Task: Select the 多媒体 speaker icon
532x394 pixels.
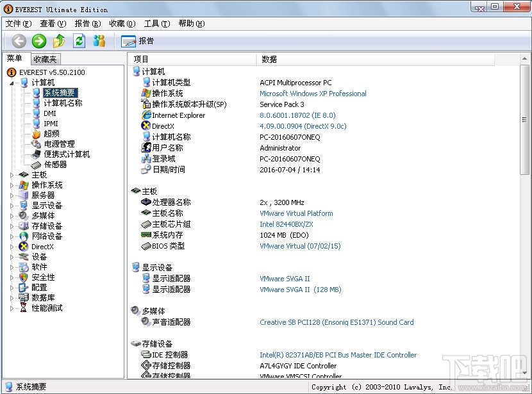Action: pos(24,215)
